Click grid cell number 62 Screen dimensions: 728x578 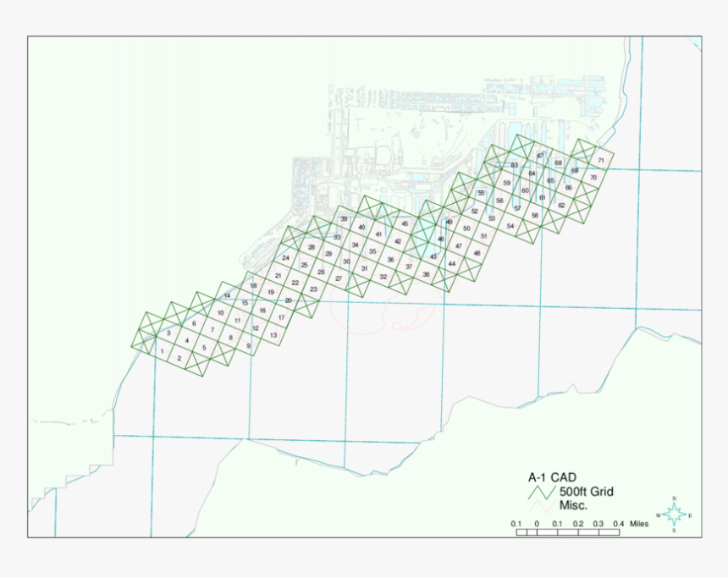click(561, 205)
